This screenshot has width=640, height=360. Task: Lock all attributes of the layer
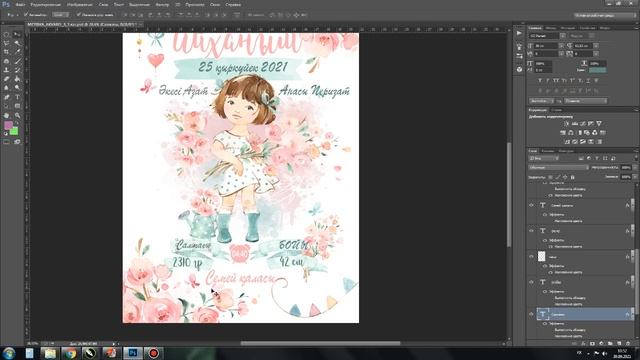click(x=572, y=177)
